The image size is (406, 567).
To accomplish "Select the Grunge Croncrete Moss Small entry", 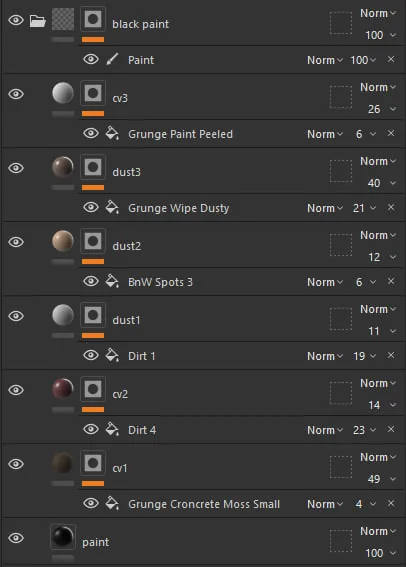I will (x=204, y=504).
